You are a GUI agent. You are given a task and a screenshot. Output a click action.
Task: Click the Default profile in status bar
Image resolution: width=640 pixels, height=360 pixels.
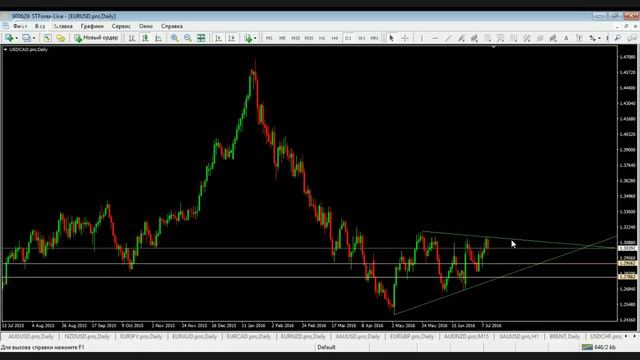(327, 347)
